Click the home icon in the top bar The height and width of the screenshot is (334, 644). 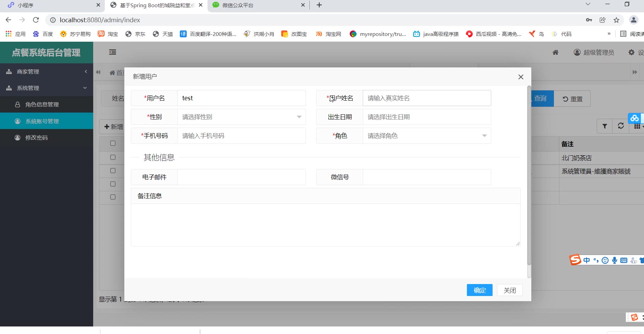[556, 52]
